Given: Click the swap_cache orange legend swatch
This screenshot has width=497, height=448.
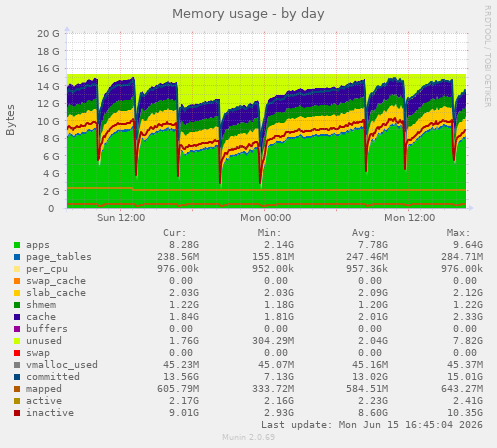Looking at the screenshot, I should pos(17,281).
